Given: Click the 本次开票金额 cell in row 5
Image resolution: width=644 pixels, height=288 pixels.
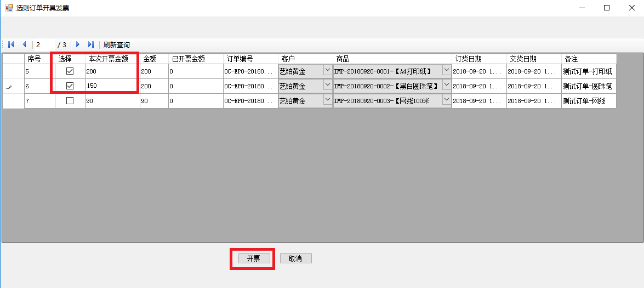Looking at the screenshot, I should [112, 71].
